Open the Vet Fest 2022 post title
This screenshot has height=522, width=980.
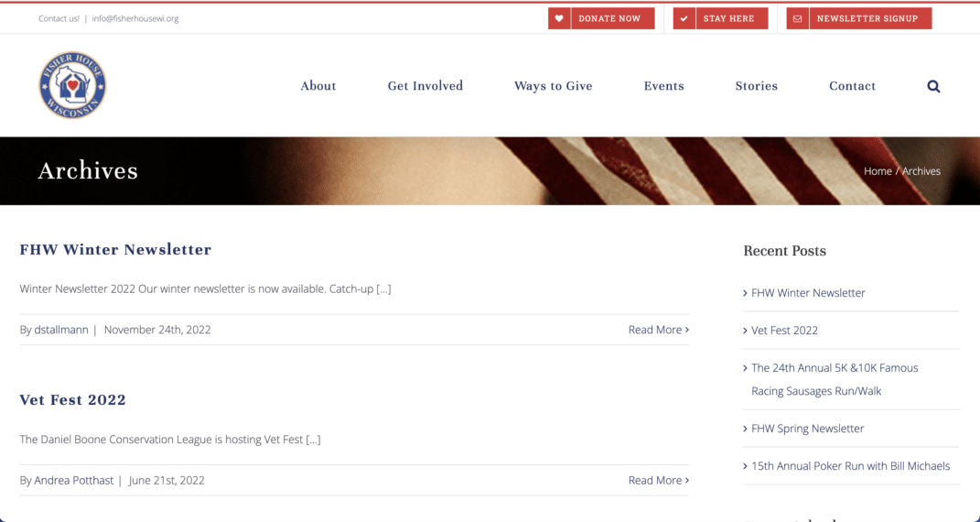pyautogui.click(x=72, y=399)
